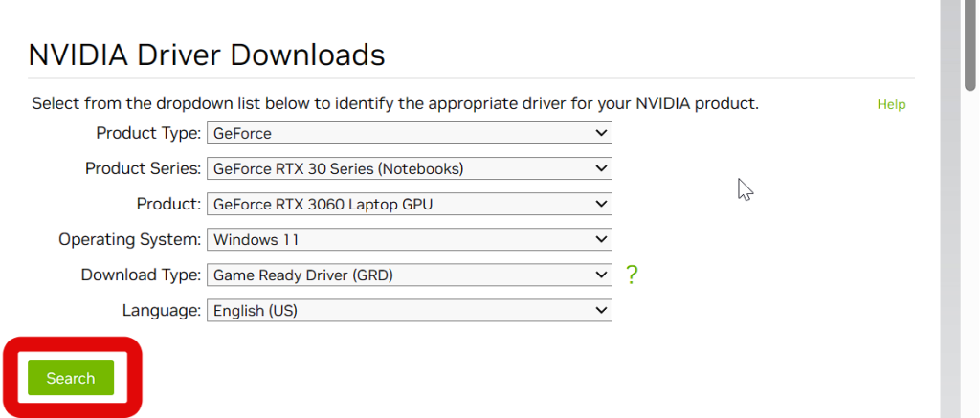Click the empty scrollbar track below the thumb
980x418 pixels.
(969, 287)
